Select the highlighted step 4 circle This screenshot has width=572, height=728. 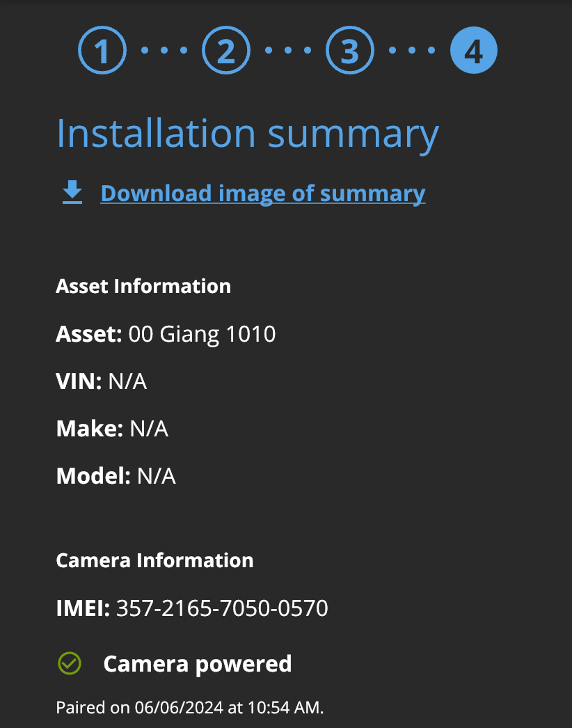[x=474, y=50]
